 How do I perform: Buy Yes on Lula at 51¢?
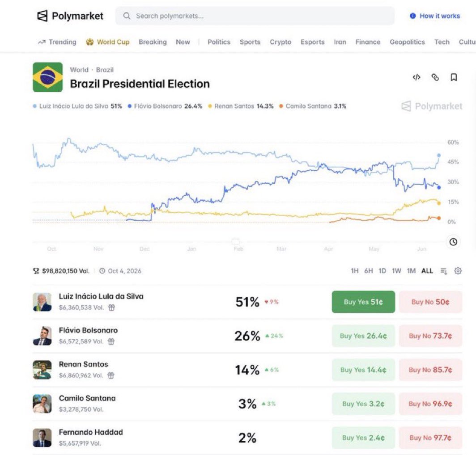click(363, 302)
